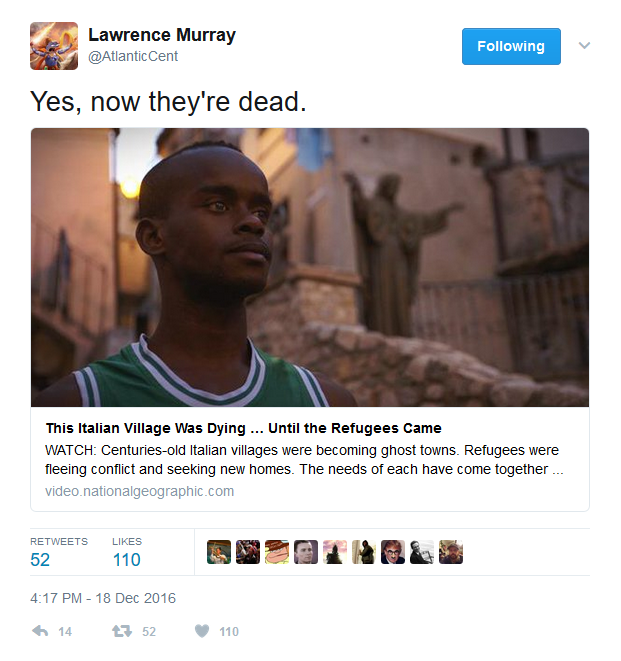The height and width of the screenshot is (661, 621).
Task: Click the article description text starting WATCH
Action: pyautogui.click(x=304, y=459)
